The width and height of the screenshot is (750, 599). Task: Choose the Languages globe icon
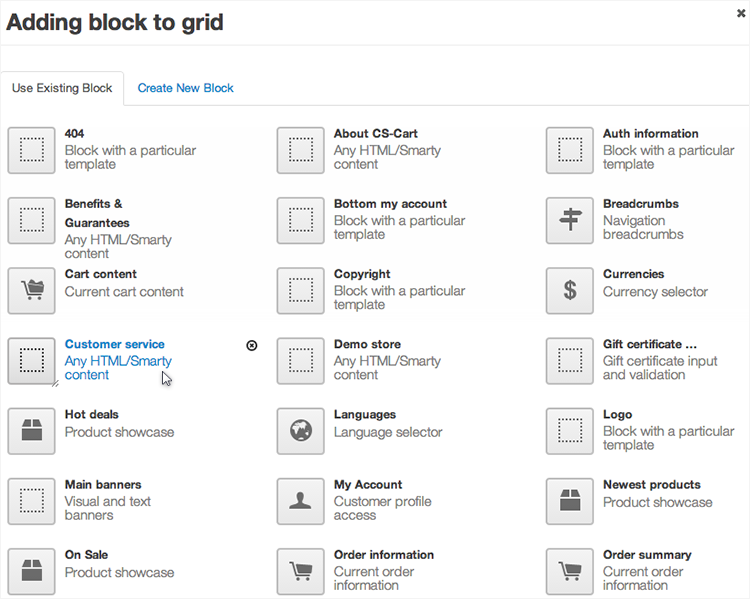[301, 431]
